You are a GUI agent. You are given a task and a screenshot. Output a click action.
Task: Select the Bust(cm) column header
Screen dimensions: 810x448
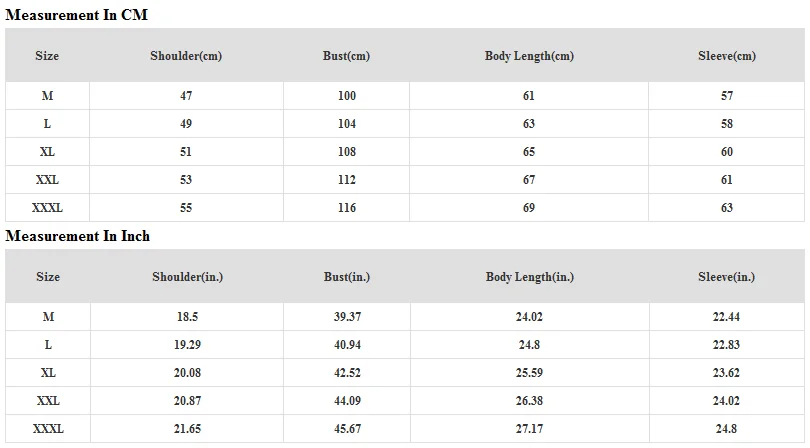[x=347, y=56]
